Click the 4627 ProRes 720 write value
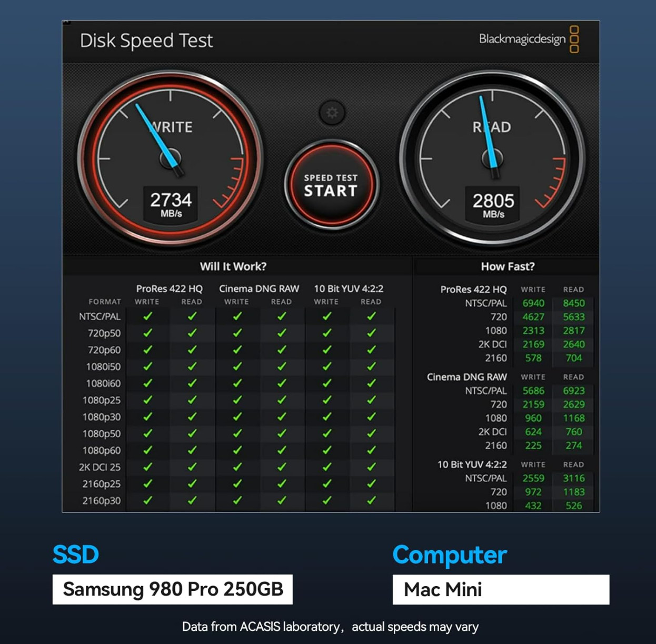 pos(533,317)
